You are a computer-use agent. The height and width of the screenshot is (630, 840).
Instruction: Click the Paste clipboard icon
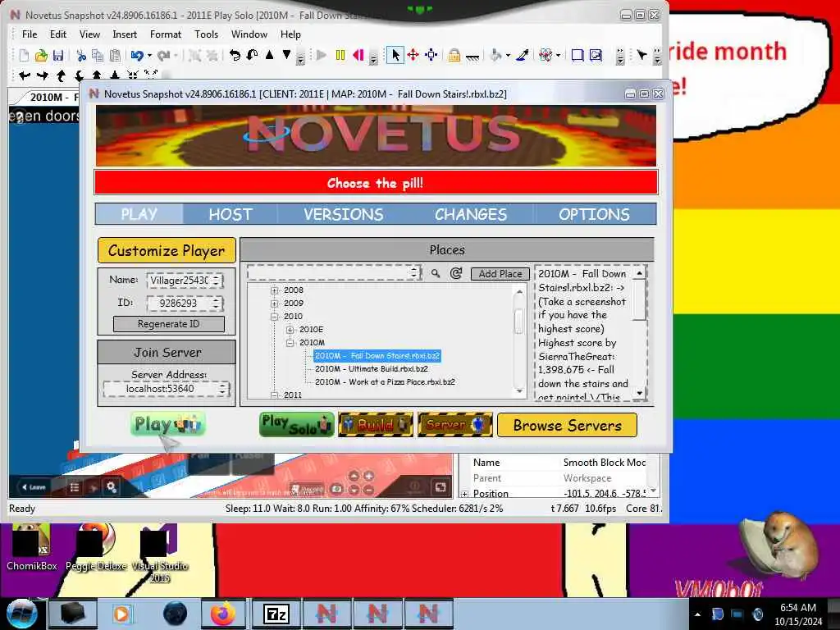pyautogui.click(x=115, y=55)
